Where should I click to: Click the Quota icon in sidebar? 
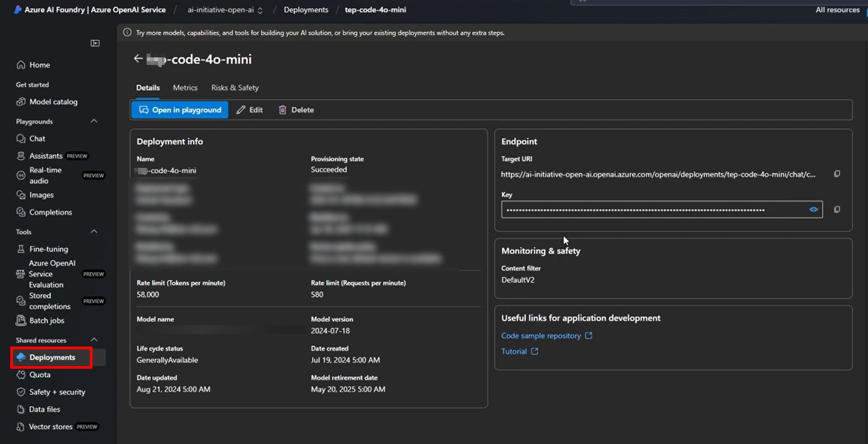click(x=21, y=375)
